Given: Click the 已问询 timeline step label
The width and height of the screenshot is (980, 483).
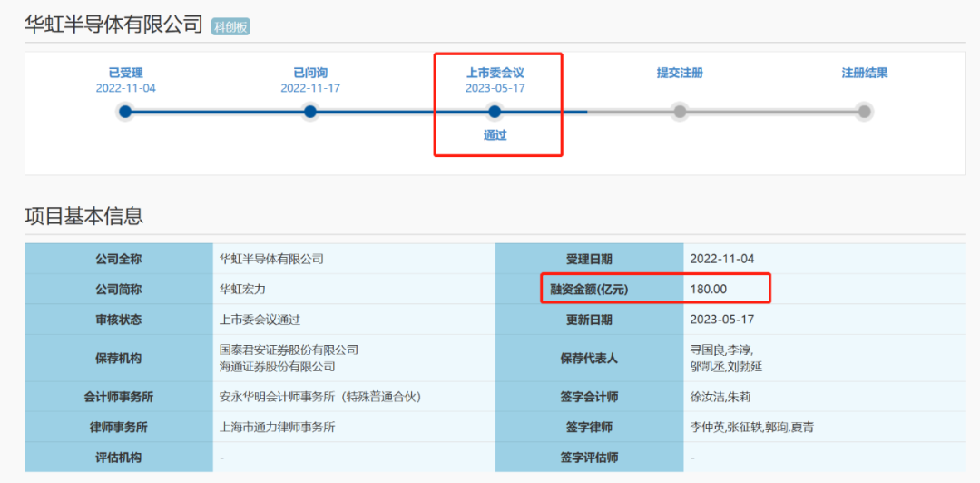Looking at the screenshot, I should coord(310,74).
